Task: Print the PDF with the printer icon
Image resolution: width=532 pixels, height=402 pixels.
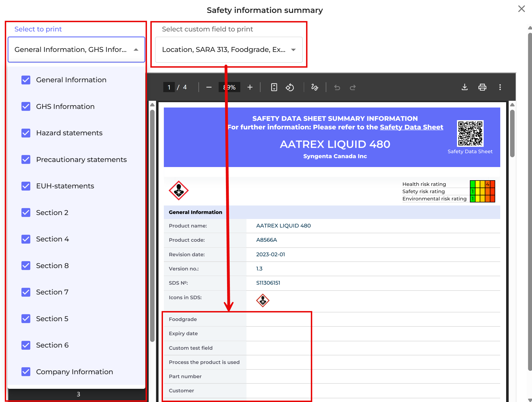Action: tap(482, 87)
